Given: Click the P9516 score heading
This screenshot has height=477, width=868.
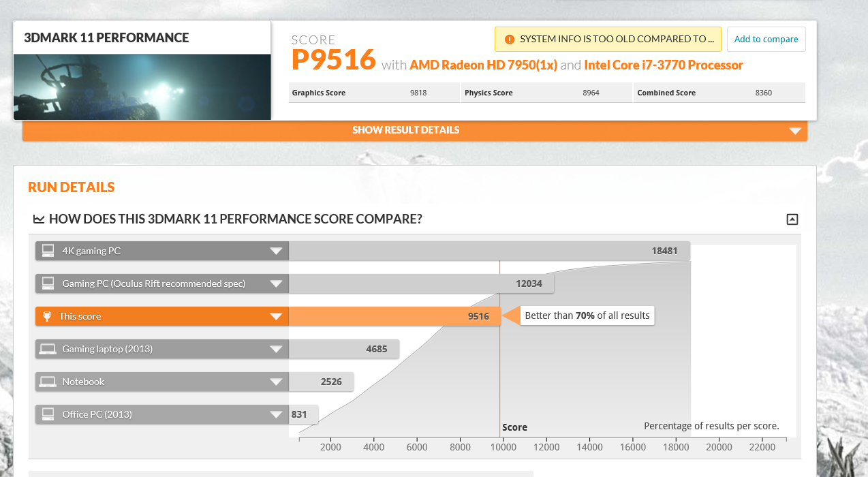Looking at the screenshot, I should tap(334, 60).
